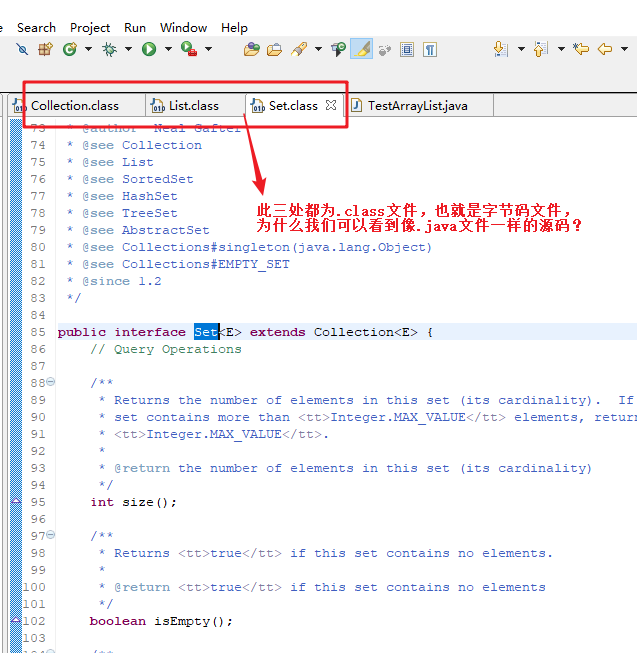Click the Back navigation arrow icon
The height and width of the screenshot is (653, 637).
click(x=605, y=49)
